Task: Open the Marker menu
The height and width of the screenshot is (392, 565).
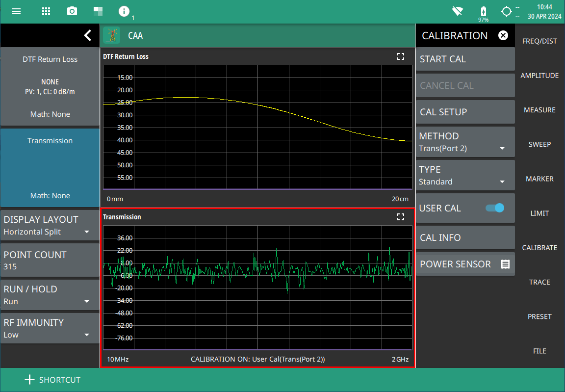Action: click(x=539, y=179)
